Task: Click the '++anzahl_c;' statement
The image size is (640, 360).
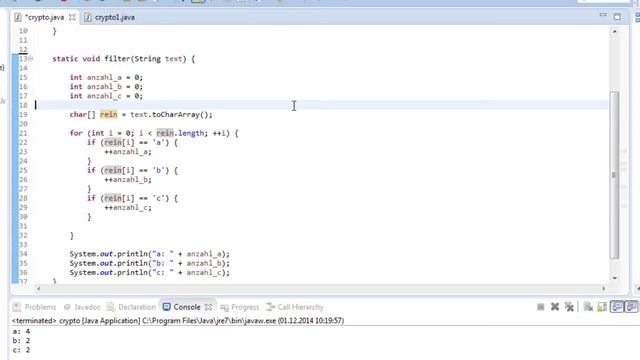Action: point(128,208)
